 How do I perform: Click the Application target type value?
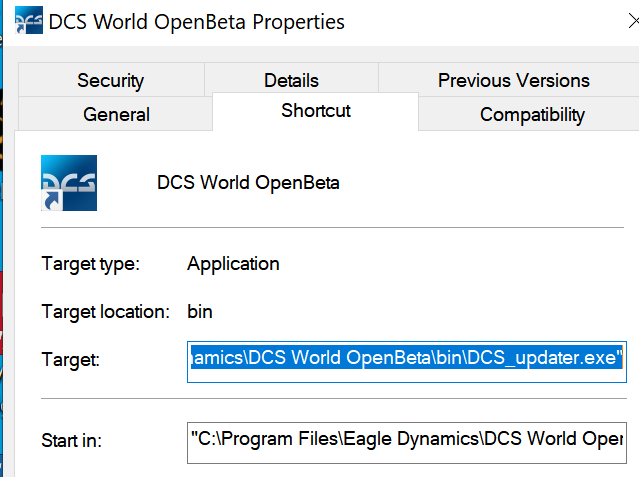(233, 264)
